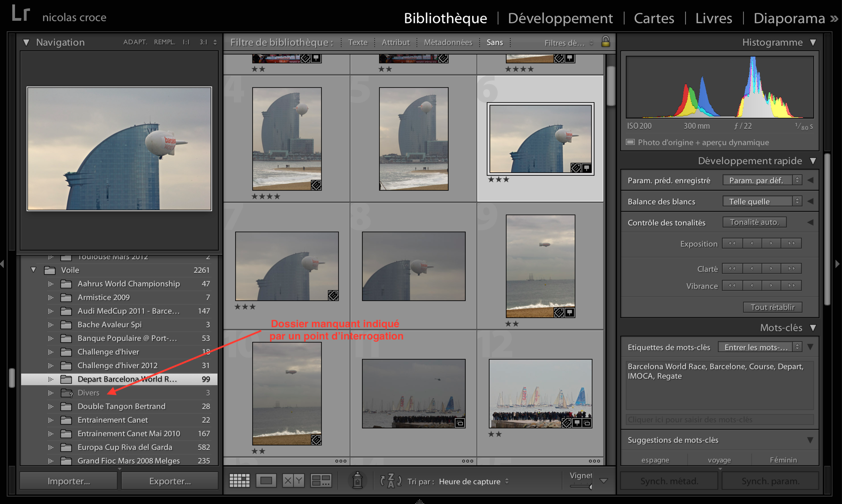Switch to the Cartes module

click(x=654, y=18)
